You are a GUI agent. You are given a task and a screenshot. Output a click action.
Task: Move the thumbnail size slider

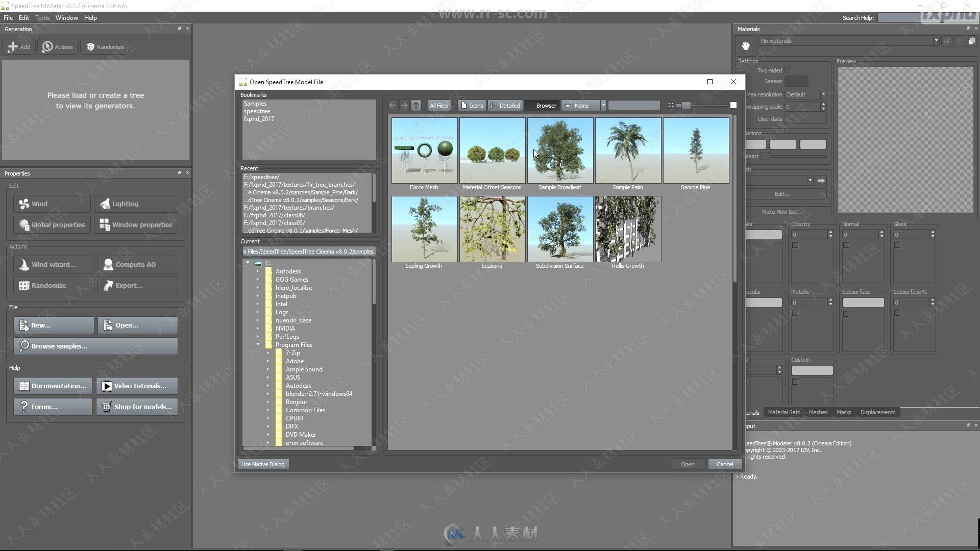click(686, 105)
